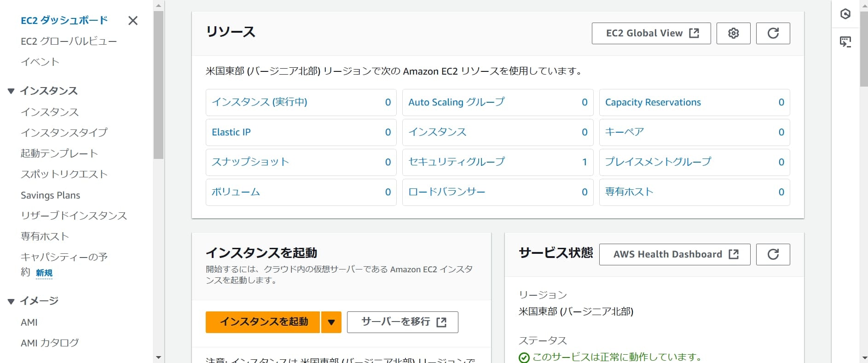Image resolution: width=868 pixels, height=363 pixels.
Task: Open Auto Scaling グループ resource link
Action: [x=457, y=102]
